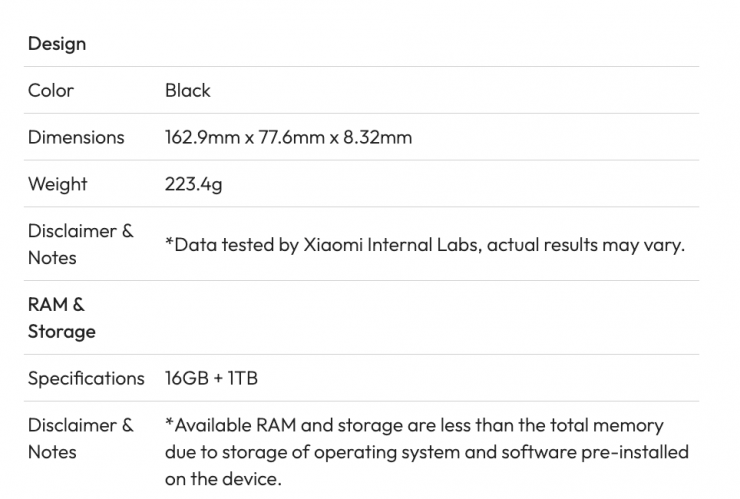This screenshot has width=740, height=499.
Task: Select the Black color value
Action: [188, 90]
